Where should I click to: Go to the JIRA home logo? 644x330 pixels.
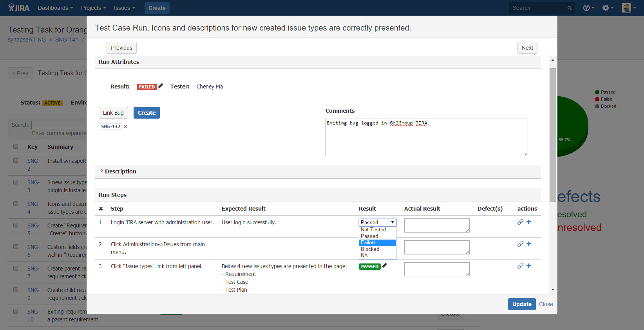tap(19, 8)
